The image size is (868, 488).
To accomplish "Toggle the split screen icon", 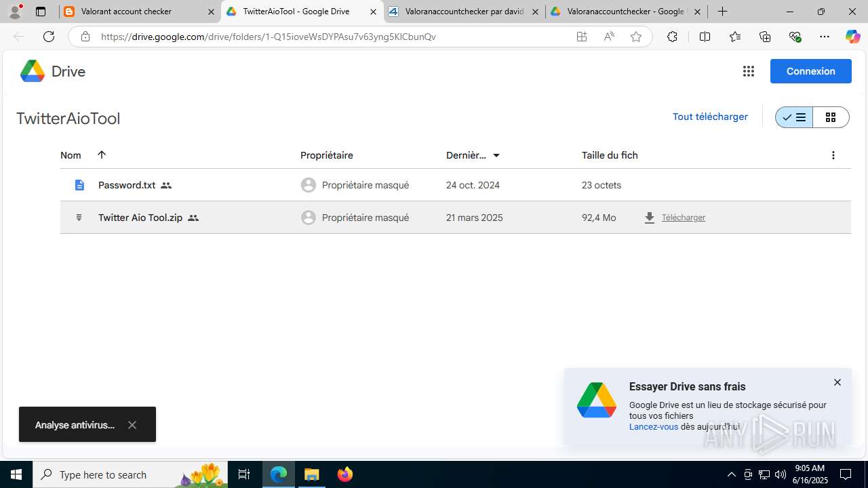I will [705, 37].
